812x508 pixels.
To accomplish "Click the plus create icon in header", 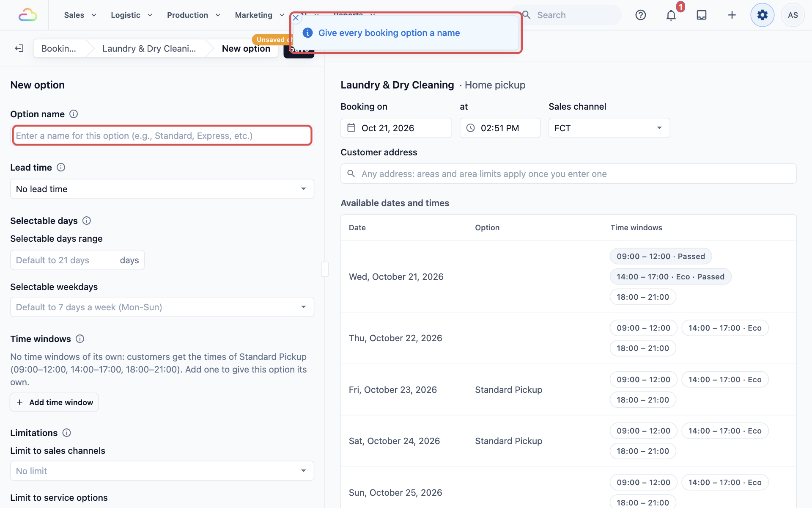I will click(732, 15).
